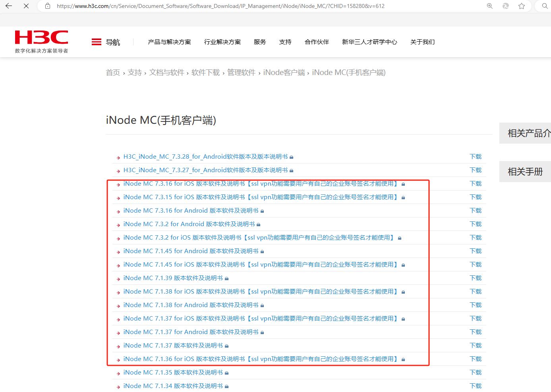Open the 支持 menu in top navigation
The image size is (551, 392).
click(285, 42)
